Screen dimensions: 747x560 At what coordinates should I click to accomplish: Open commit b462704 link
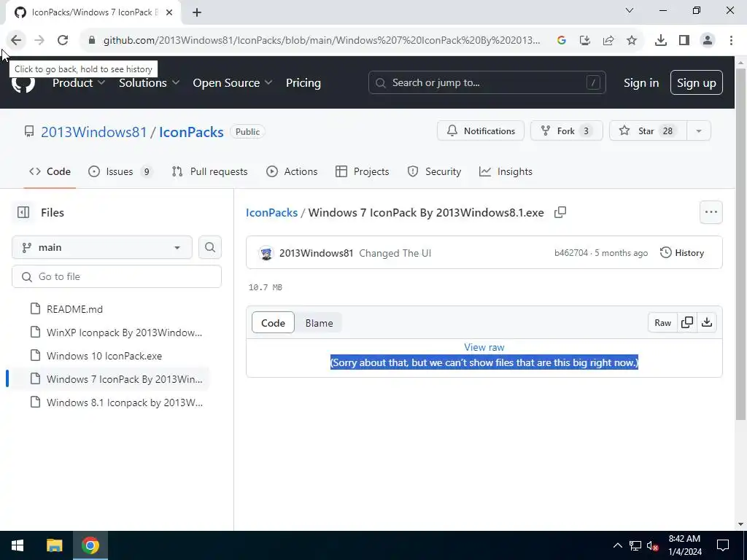pos(571,253)
